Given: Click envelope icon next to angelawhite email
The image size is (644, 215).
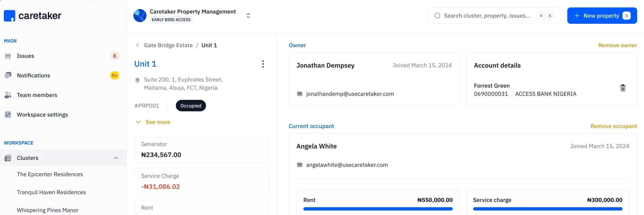Looking at the screenshot, I should [x=300, y=165].
